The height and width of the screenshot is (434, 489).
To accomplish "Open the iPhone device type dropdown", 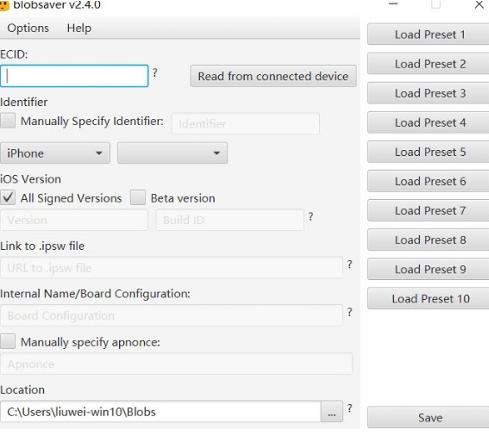I will click(x=55, y=153).
